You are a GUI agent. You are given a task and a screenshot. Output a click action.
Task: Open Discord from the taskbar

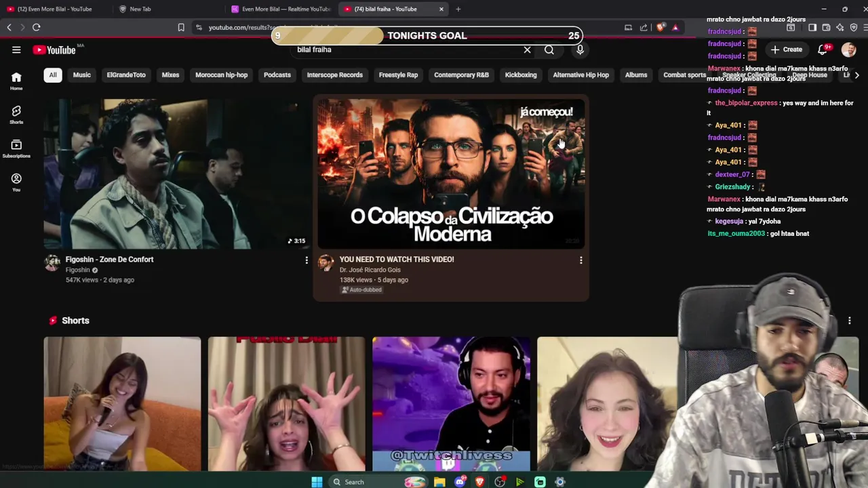(x=460, y=482)
